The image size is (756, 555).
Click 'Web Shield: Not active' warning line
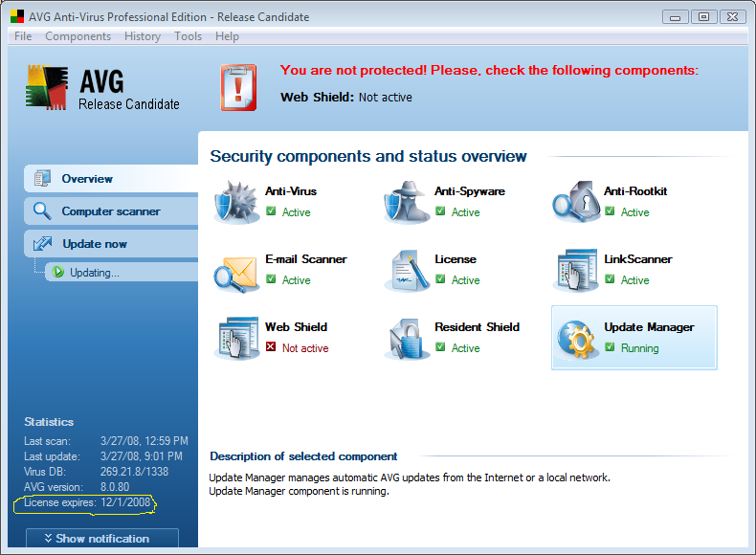tap(346, 98)
